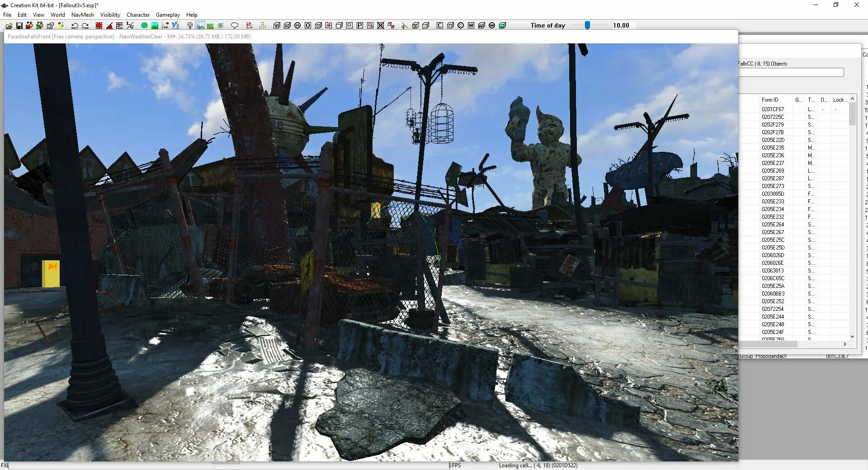The width and height of the screenshot is (868, 470).
Task: Click the M box marker icon
Action: click(x=287, y=26)
